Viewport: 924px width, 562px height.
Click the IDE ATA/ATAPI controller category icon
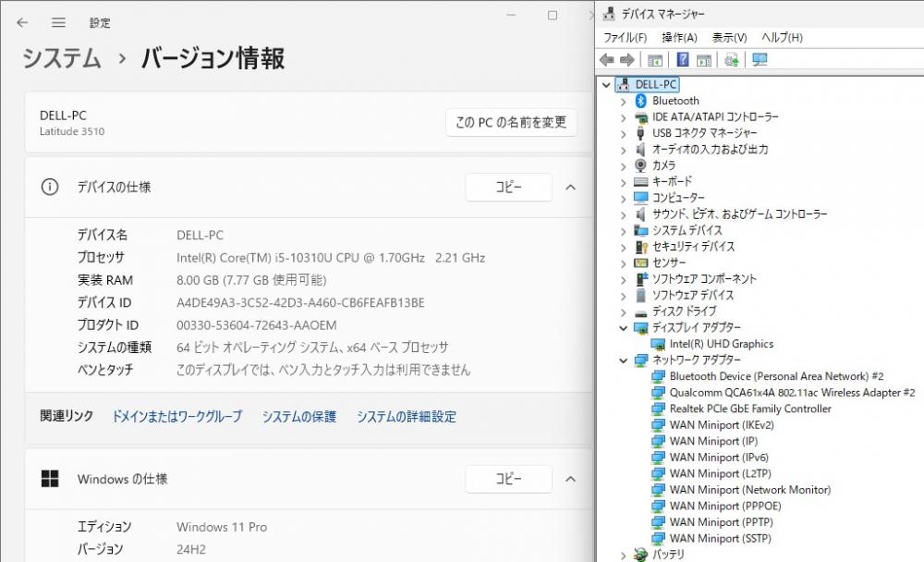[640, 117]
